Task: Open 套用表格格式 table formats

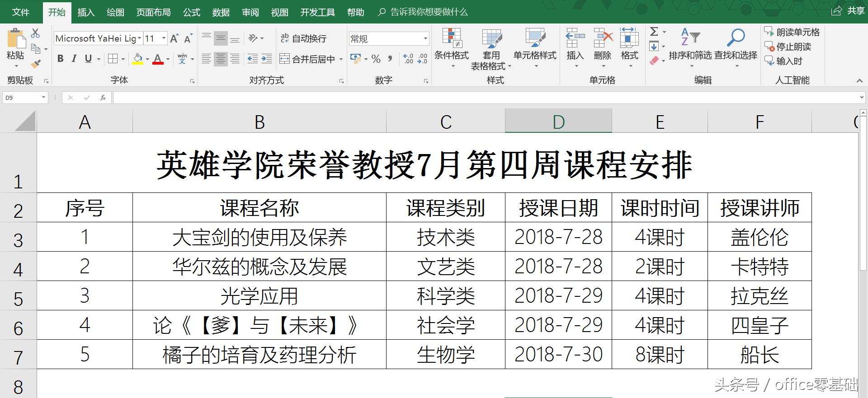Action: tap(491, 50)
